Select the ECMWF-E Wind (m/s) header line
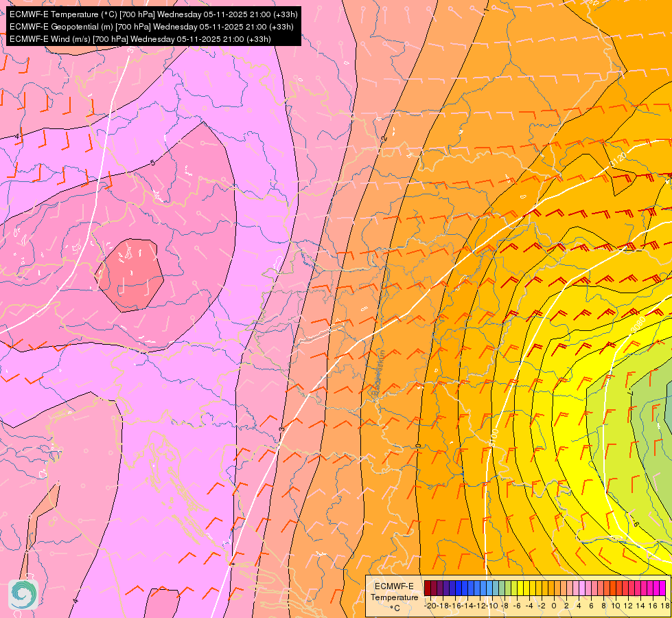 [x=140, y=39]
